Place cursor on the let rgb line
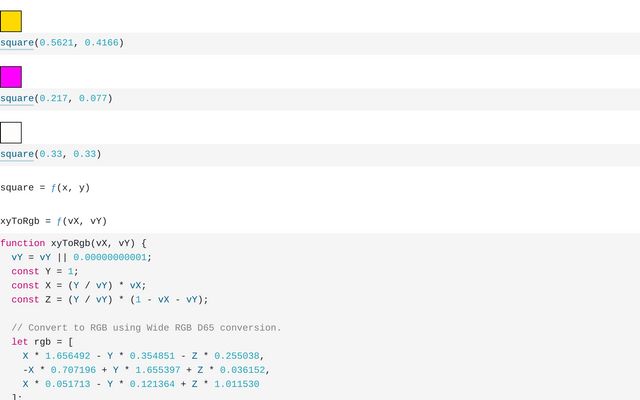The width and height of the screenshot is (640, 400). point(42,341)
